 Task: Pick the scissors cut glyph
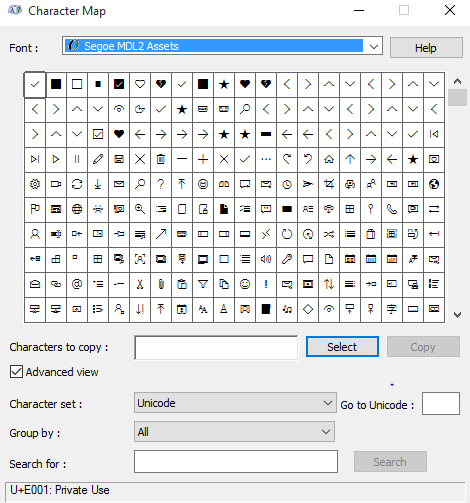click(140, 284)
